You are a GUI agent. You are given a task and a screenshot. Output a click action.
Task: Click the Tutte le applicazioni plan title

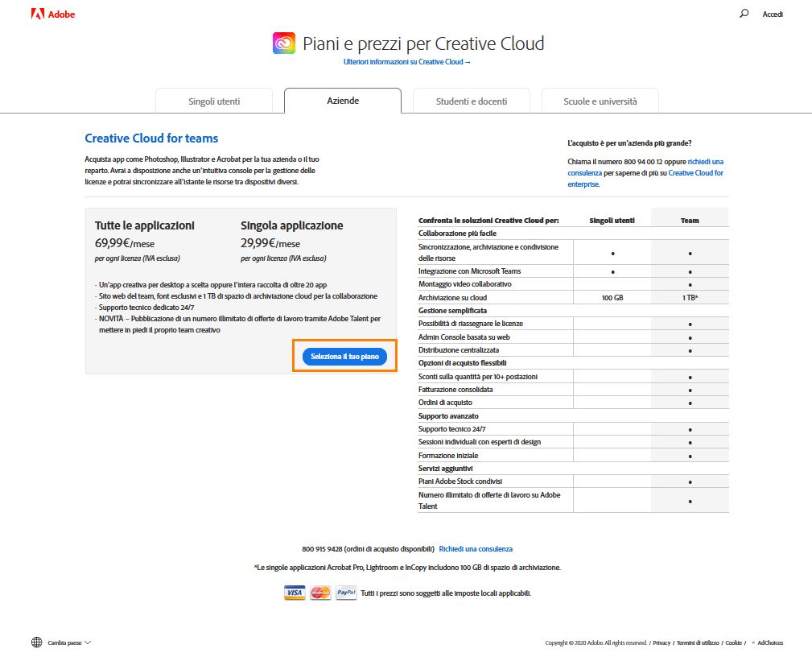point(145,225)
